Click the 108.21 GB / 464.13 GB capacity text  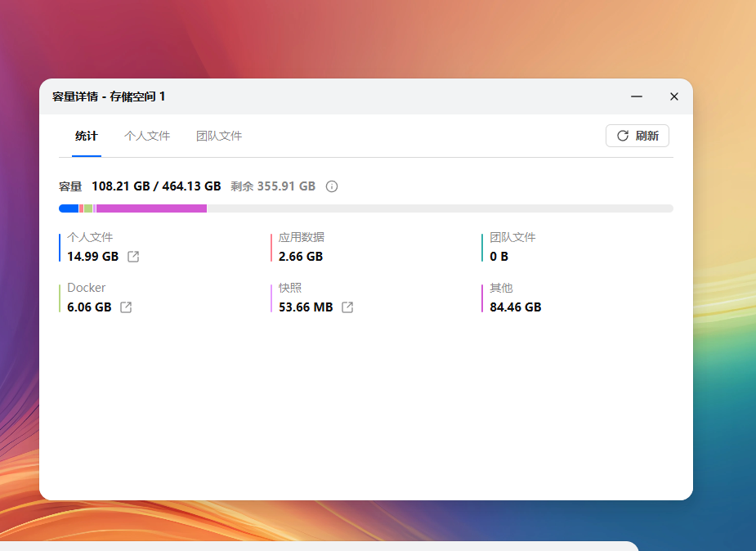[x=156, y=186]
